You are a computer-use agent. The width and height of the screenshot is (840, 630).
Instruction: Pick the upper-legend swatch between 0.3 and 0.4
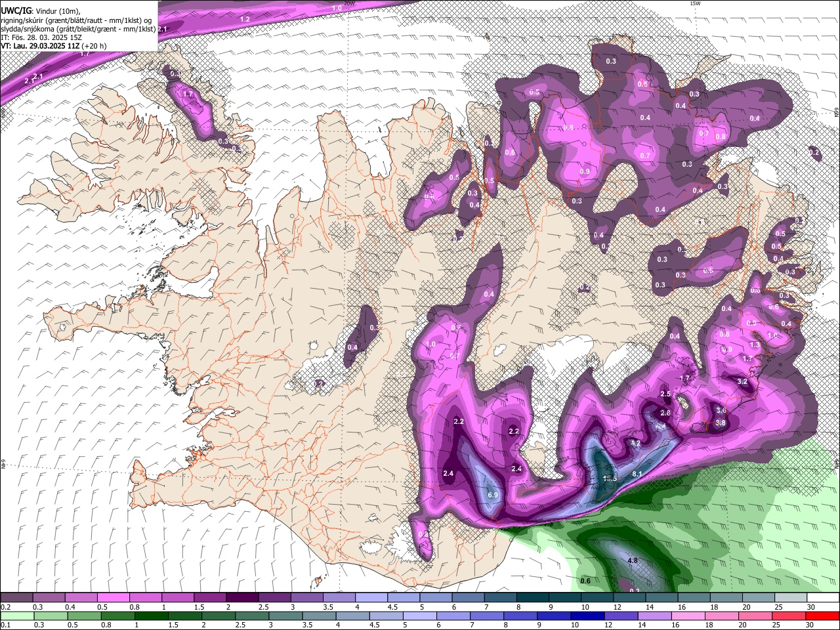[49, 597]
